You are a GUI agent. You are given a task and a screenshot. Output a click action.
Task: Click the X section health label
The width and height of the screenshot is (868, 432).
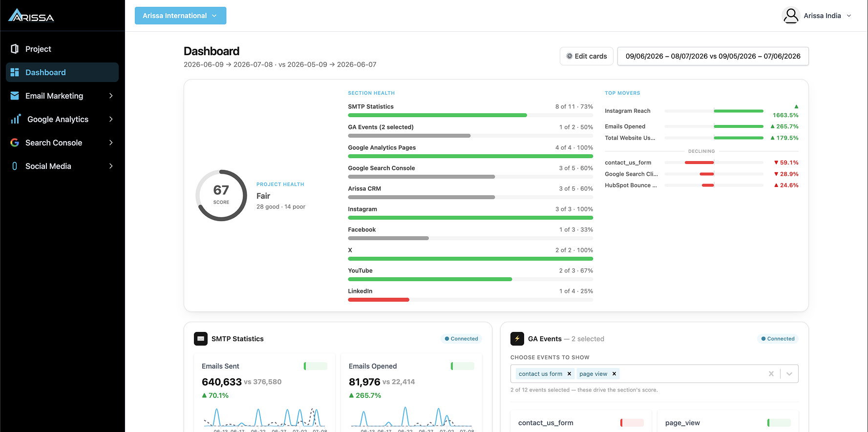click(350, 250)
